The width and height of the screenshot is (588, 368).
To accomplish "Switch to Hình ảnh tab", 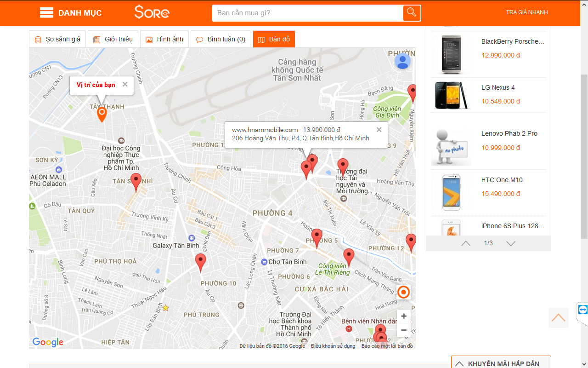I will click(164, 39).
